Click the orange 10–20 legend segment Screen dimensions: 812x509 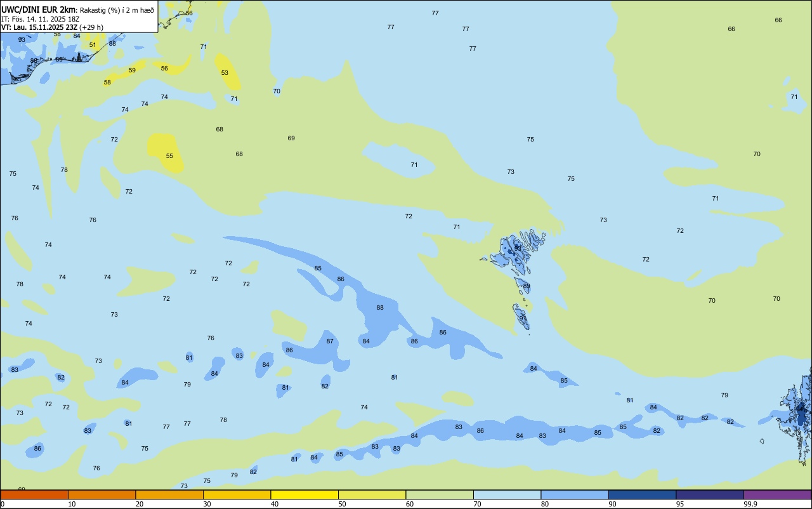101,494
